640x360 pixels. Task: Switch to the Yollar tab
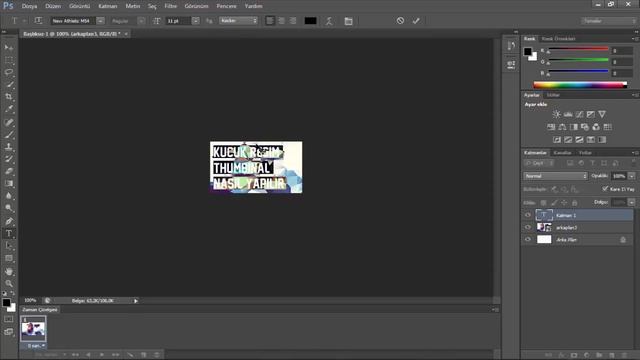click(x=585, y=153)
